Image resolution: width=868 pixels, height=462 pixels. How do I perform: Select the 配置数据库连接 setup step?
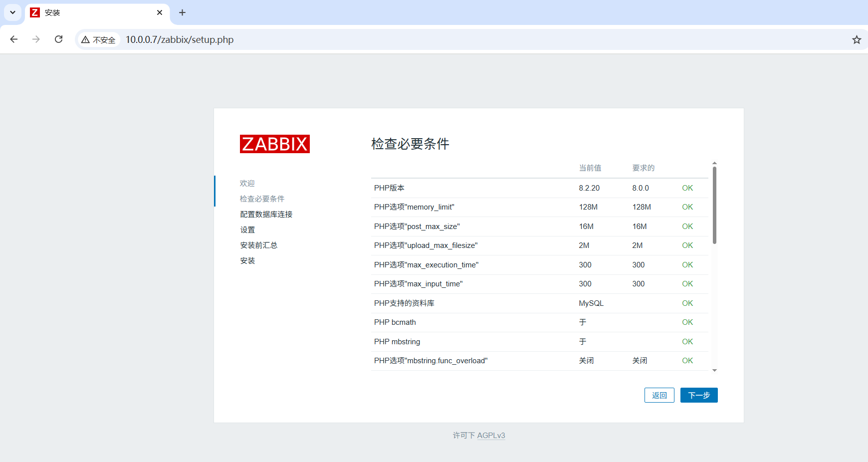click(x=266, y=214)
